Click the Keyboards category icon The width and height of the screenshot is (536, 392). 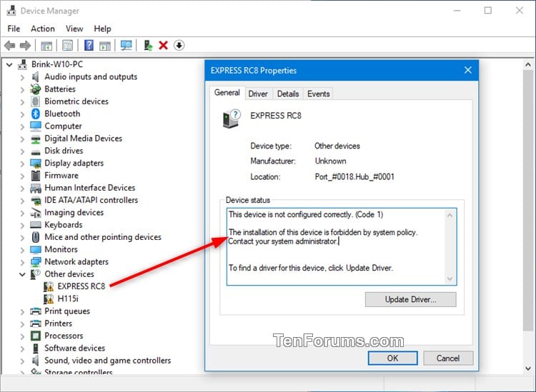(36, 225)
